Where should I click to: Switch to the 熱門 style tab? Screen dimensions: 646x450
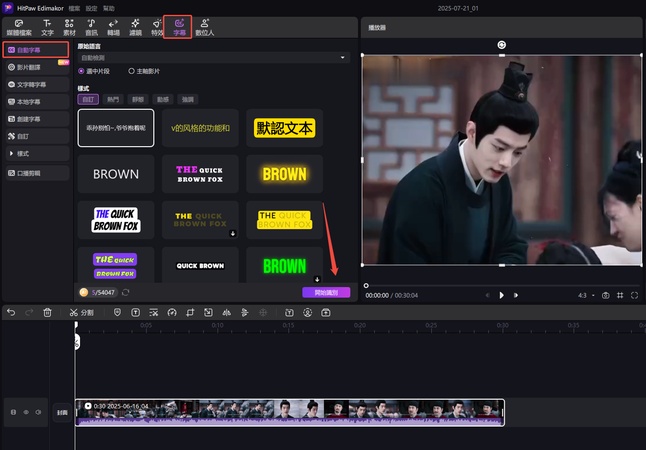click(113, 99)
